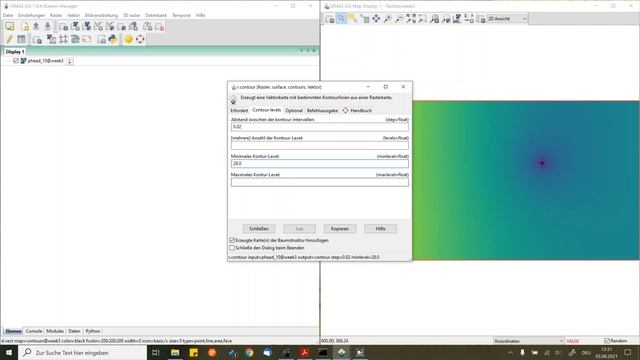This screenshot has height=360, width=640.
Task: Open File Explorer from the taskbar
Action: click(x=175, y=352)
